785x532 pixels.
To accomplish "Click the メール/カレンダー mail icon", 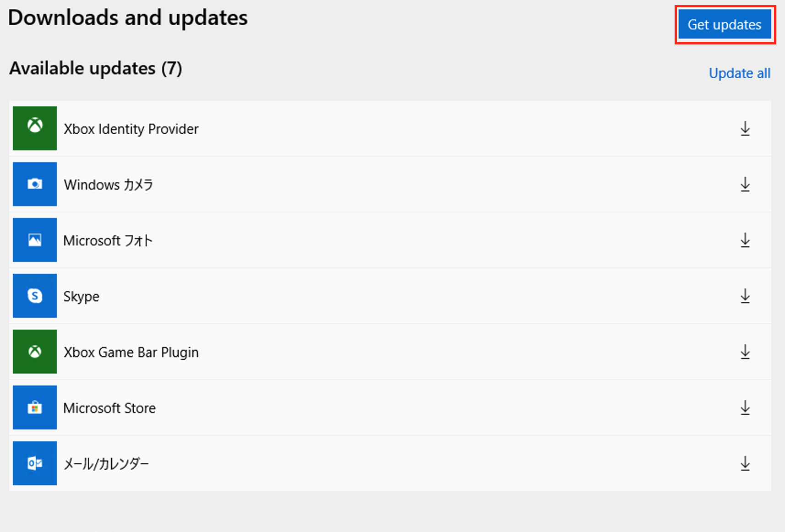I will click(x=34, y=463).
